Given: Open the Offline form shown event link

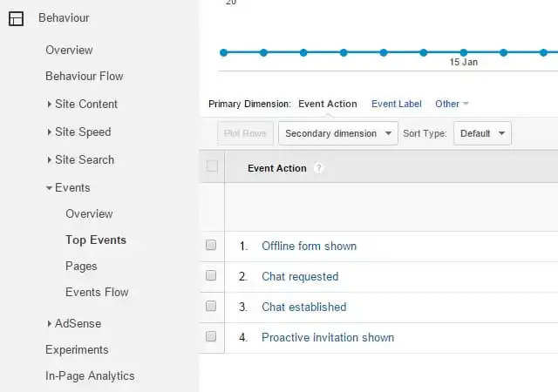Looking at the screenshot, I should click(309, 246).
